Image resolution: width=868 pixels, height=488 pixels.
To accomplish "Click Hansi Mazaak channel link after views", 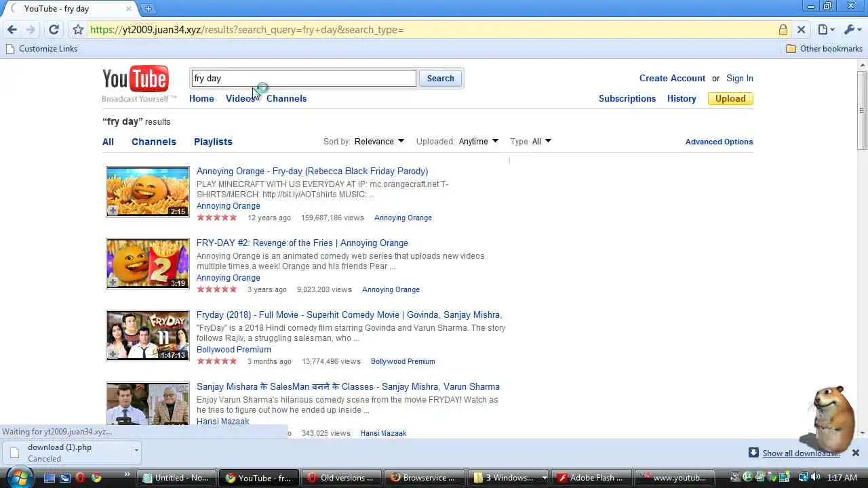I will pyautogui.click(x=383, y=433).
